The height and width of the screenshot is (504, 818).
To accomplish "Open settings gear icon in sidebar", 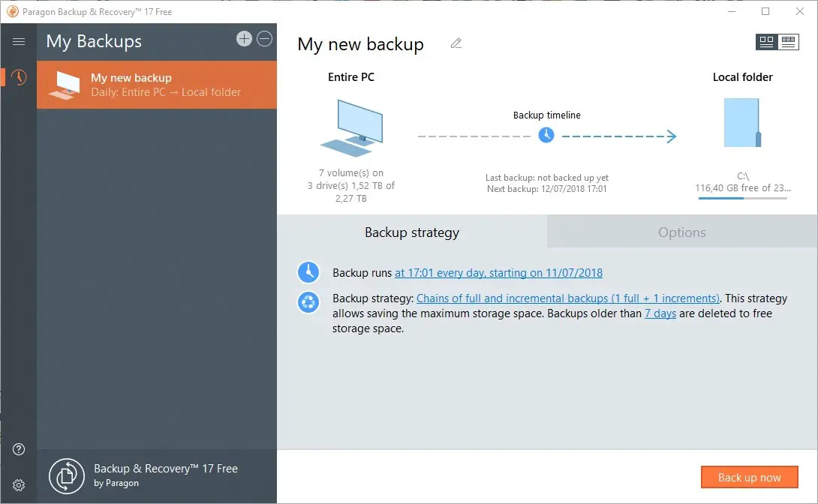I will (19, 484).
